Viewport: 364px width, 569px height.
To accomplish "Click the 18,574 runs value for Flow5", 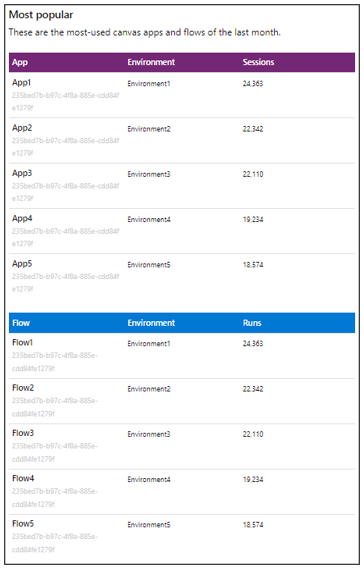I will [x=253, y=525].
